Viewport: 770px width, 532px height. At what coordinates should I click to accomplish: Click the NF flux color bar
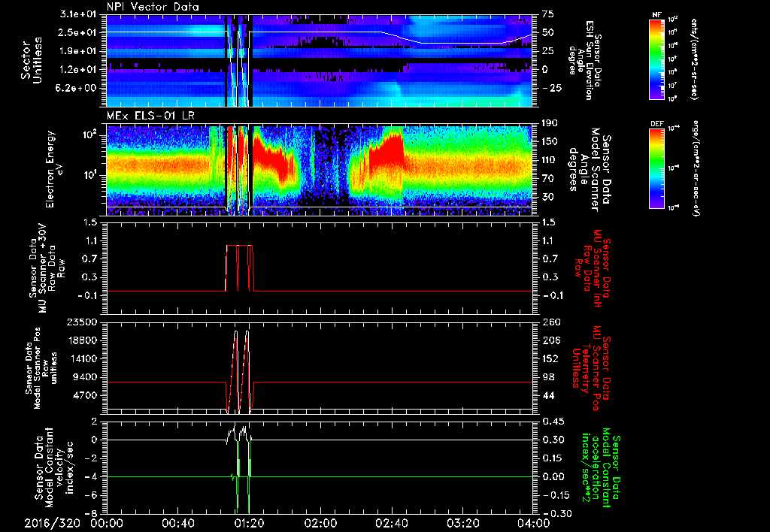pos(656,59)
